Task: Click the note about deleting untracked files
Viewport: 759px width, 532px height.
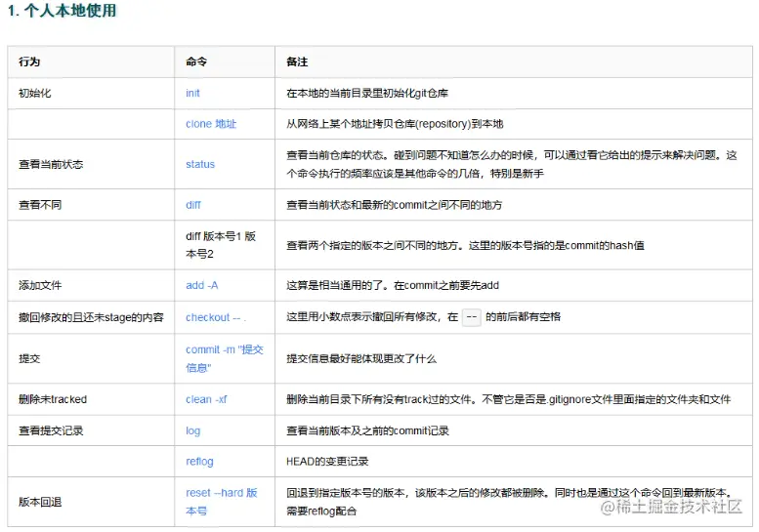Action: 508,399
